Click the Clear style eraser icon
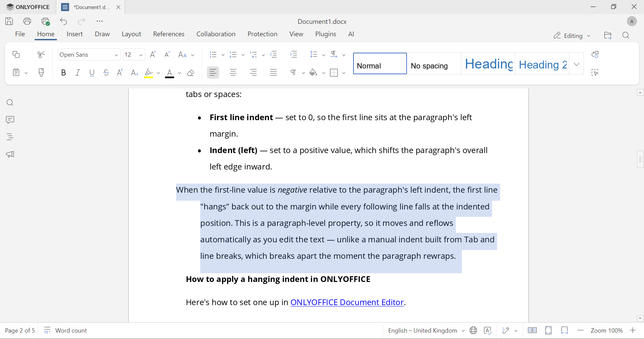 coord(191,73)
